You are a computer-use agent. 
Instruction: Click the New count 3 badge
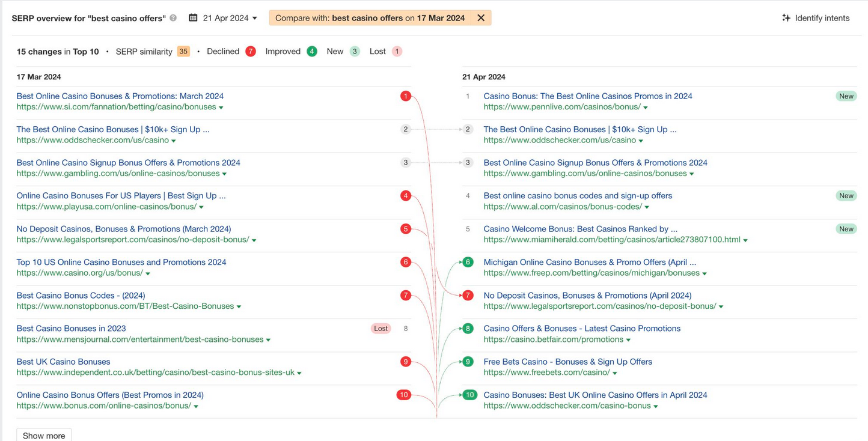355,52
